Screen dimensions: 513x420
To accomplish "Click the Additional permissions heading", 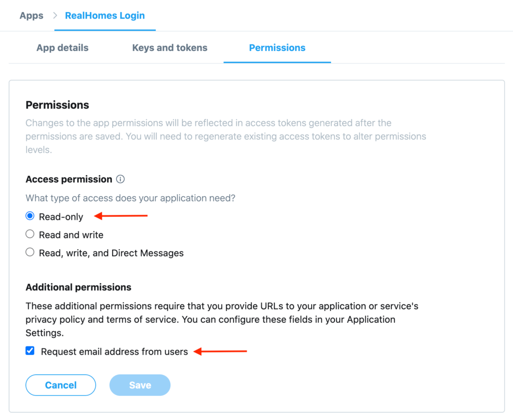I will pos(78,287).
